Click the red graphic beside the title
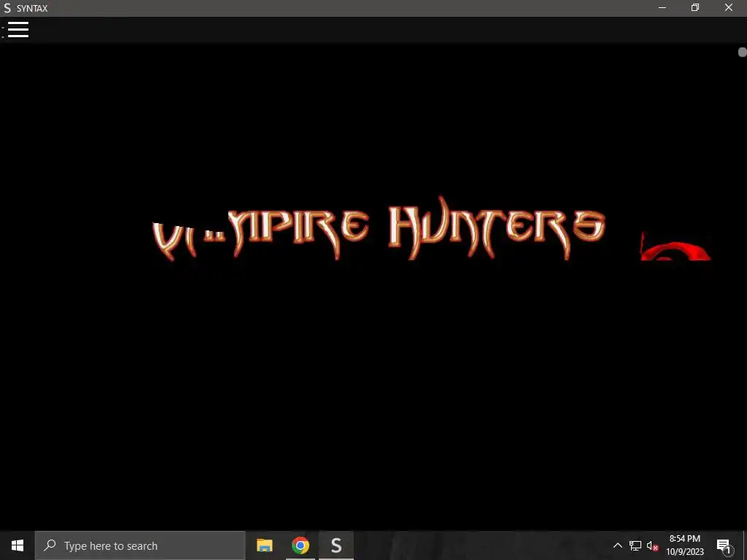The height and width of the screenshot is (560, 747). click(676, 247)
